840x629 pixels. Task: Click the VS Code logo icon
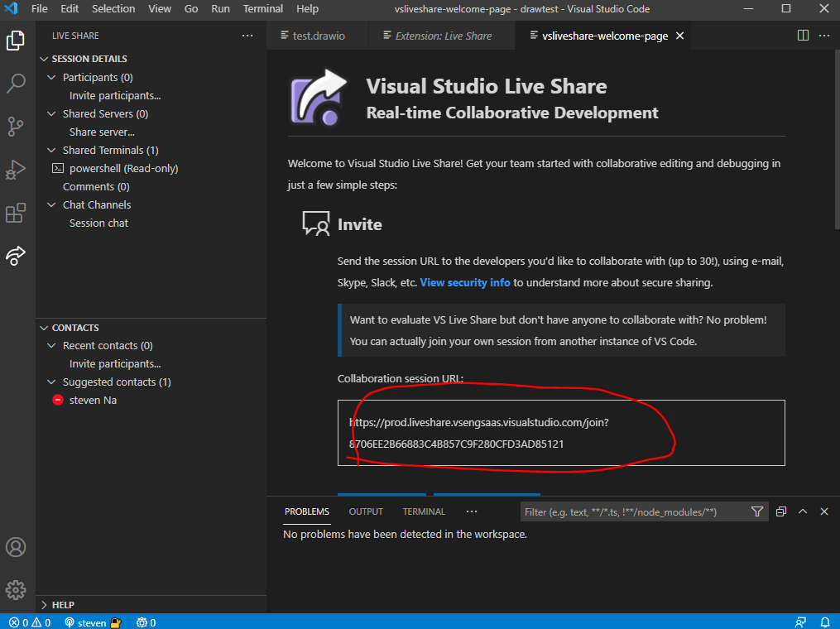[x=11, y=8]
